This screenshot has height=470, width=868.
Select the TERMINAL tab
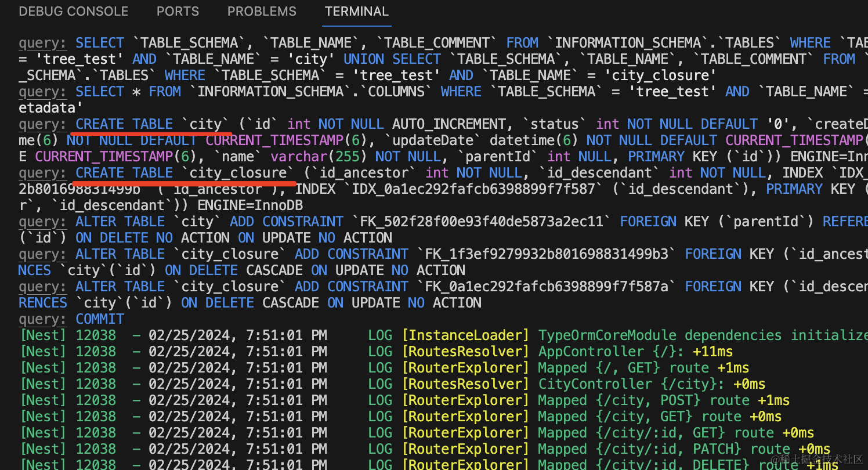click(356, 12)
